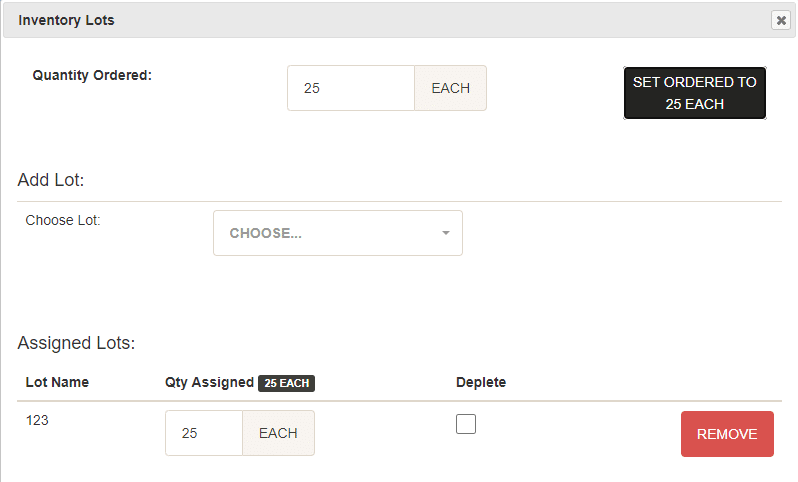Click the EACH unit beside Quantity Ordered

pos(450,88)
